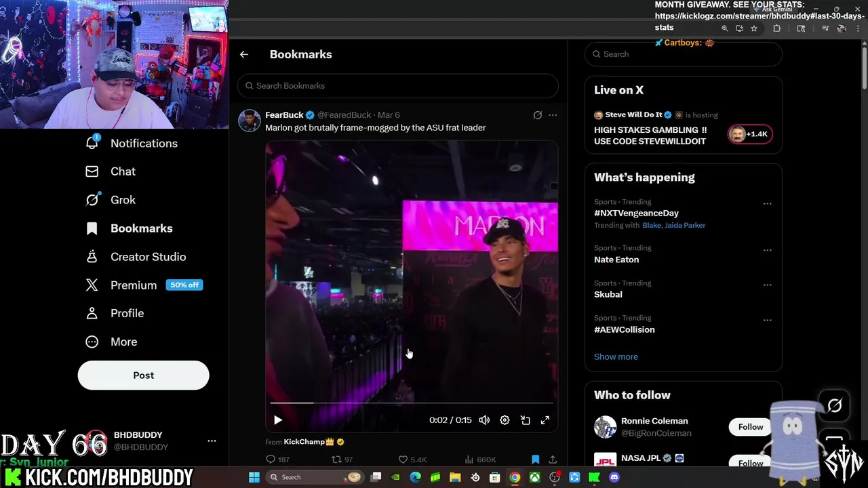This screenshot has width=868, height=488.
Task: Open Microsoft Edge from the taskbar
Action: coord(416,477)
